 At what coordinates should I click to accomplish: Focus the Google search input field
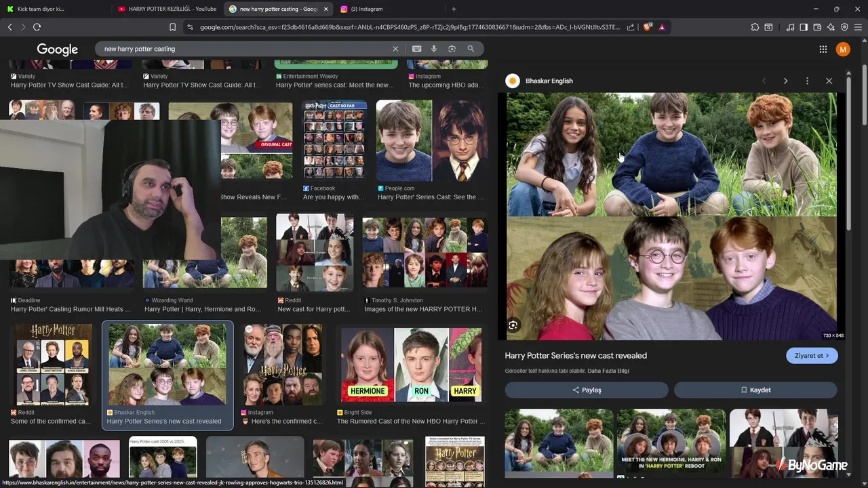(x=244, y=49)
